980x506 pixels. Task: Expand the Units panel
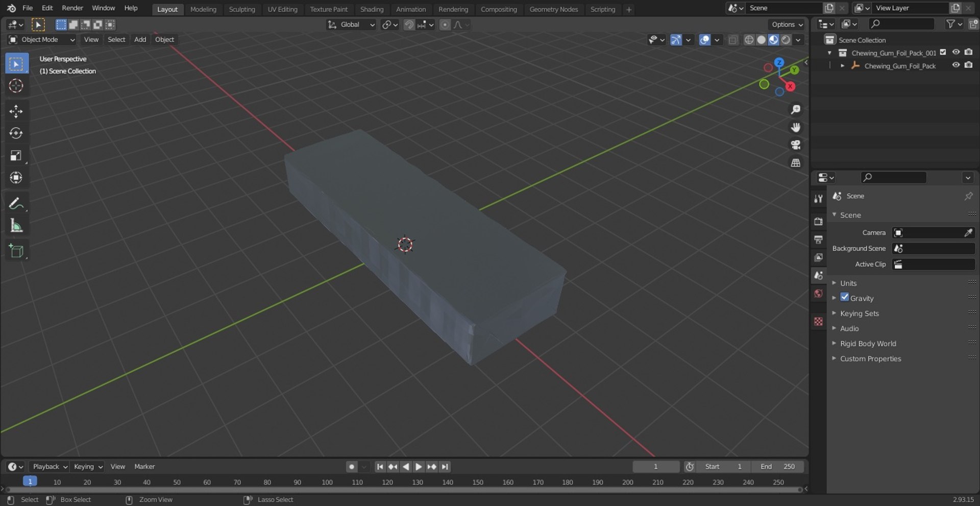848,283
